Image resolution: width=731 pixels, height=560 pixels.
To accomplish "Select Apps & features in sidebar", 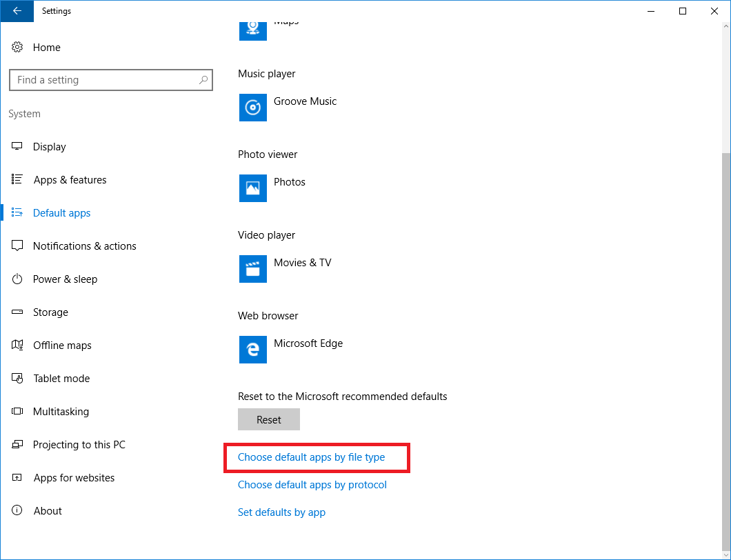I will [x=70, y=179].
